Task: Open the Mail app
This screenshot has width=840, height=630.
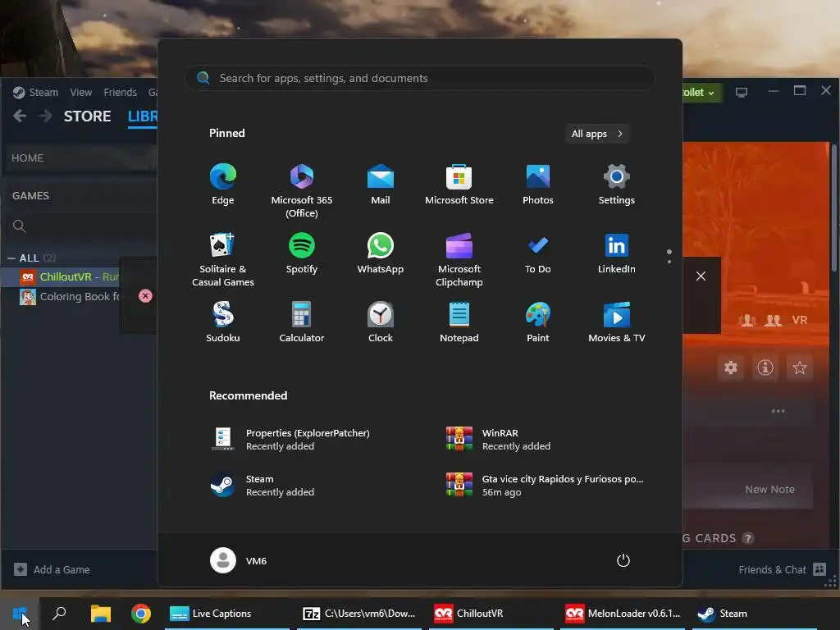Action: click(x=381, y=185)
